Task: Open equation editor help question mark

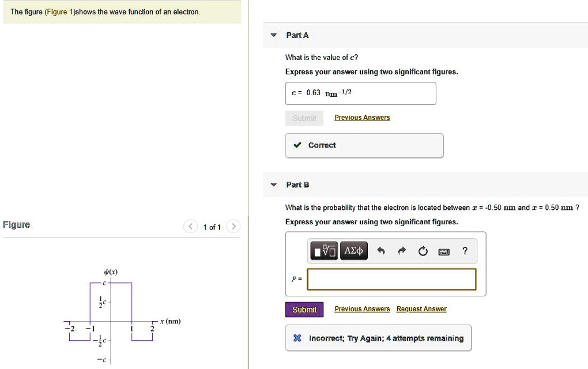Action: point(465,251)
